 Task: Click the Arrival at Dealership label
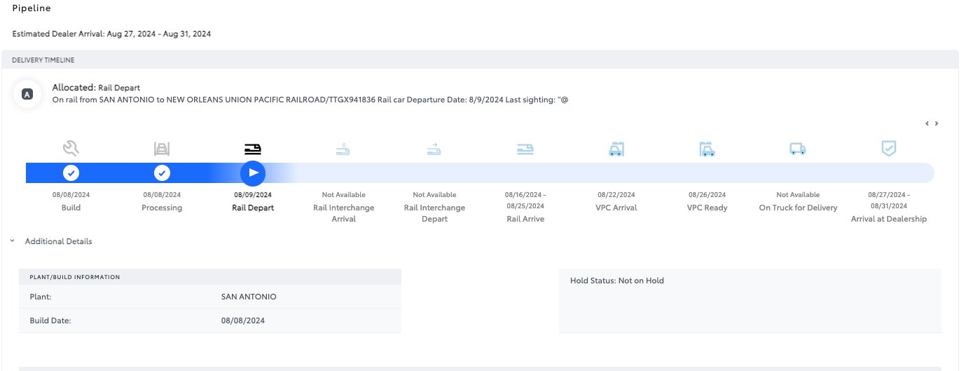[888, 219]
